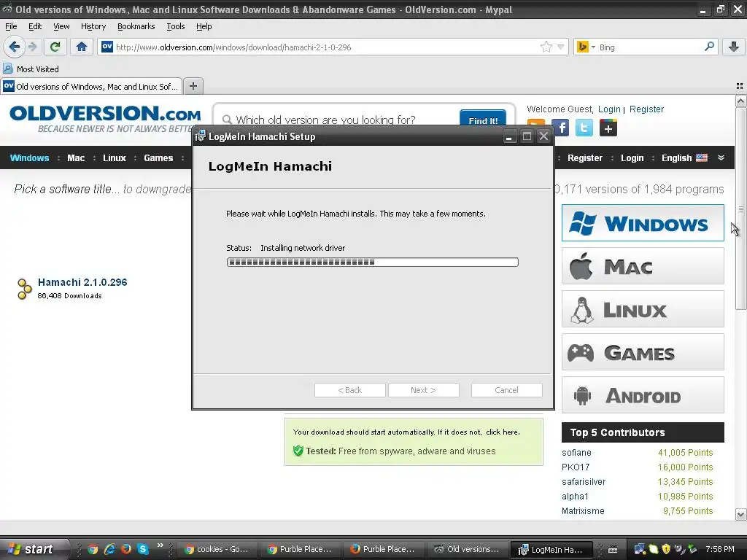Click the Register link in the welcome line

(x=646, y=109)
